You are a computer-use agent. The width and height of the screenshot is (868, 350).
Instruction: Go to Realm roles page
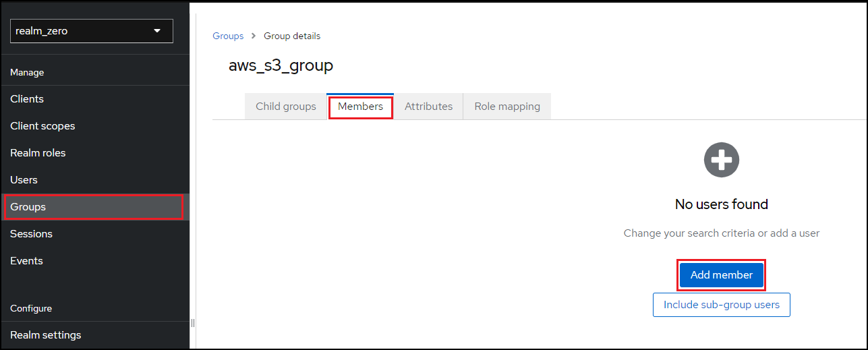94,153
